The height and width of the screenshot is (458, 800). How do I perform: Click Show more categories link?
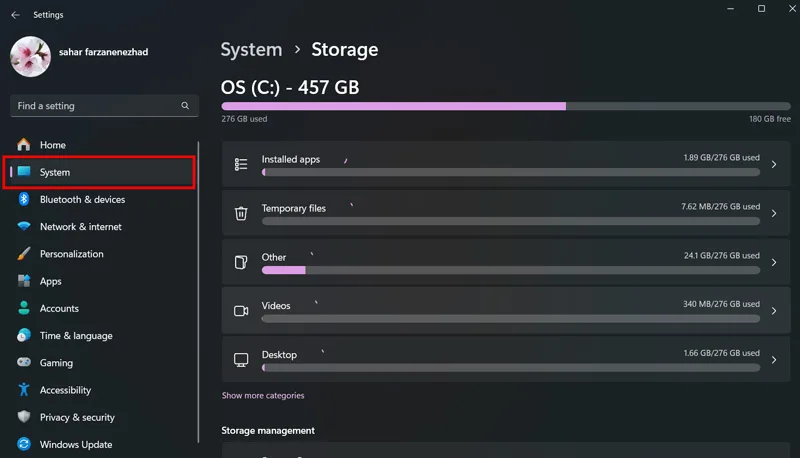[x=263, y=395]
